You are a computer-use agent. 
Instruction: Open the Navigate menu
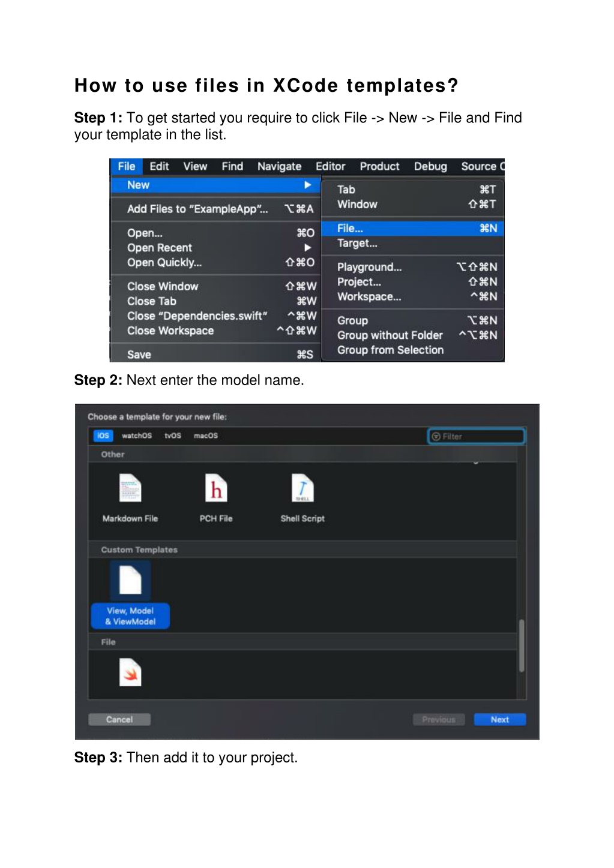click(x=279, y=167)
